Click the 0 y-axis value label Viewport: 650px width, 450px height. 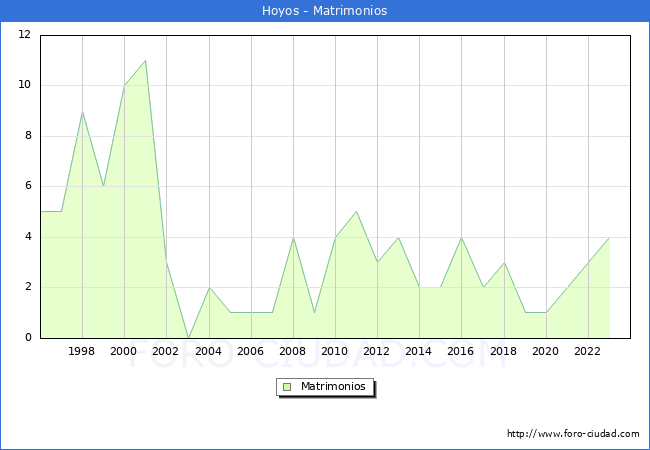tap(28, 337)
